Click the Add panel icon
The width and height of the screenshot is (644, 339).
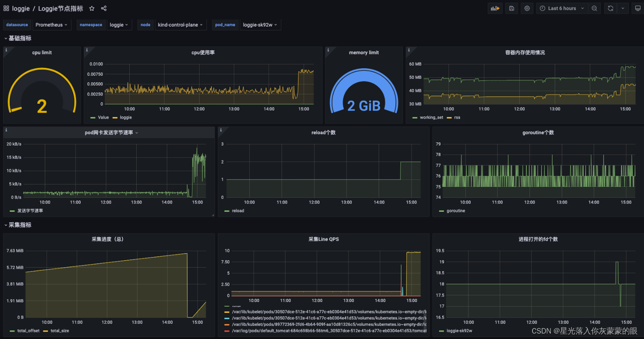tap(495, 8)
